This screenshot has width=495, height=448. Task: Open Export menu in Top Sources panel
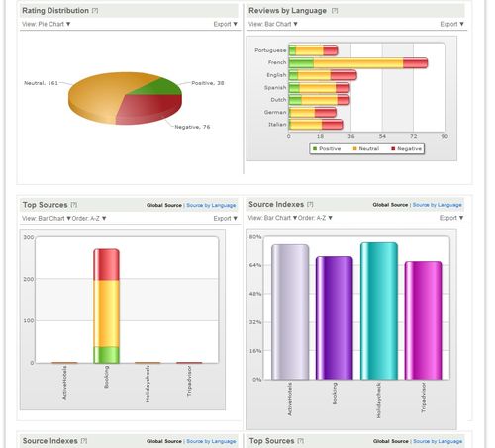(x=226, y=219)
